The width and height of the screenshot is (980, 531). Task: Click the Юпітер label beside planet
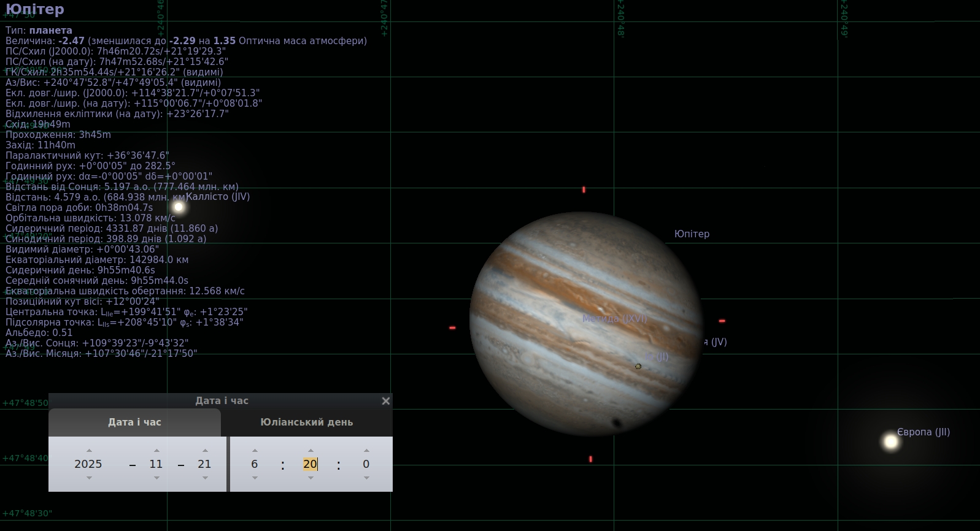point(692,234)
